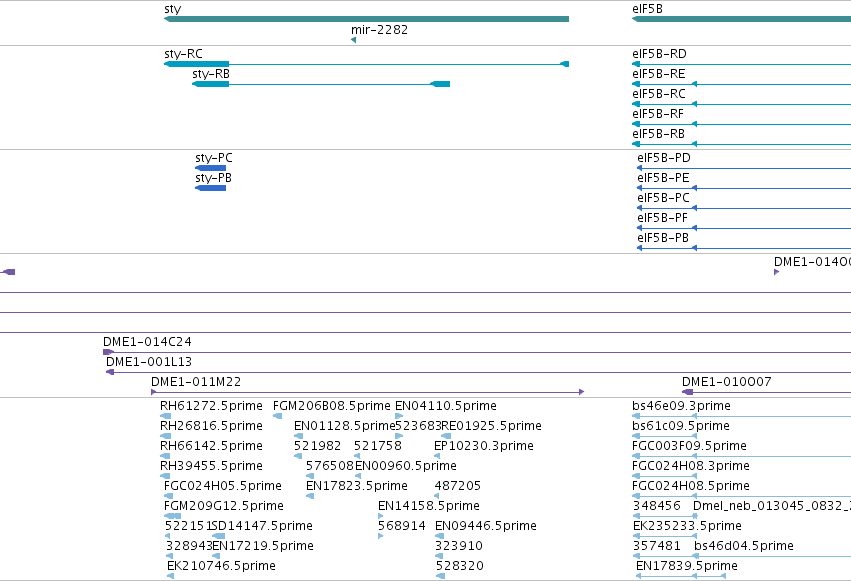The image size is (851, 581).
Task: Choose the EN14158.5prime EST
Action: (x=429, y=506)
